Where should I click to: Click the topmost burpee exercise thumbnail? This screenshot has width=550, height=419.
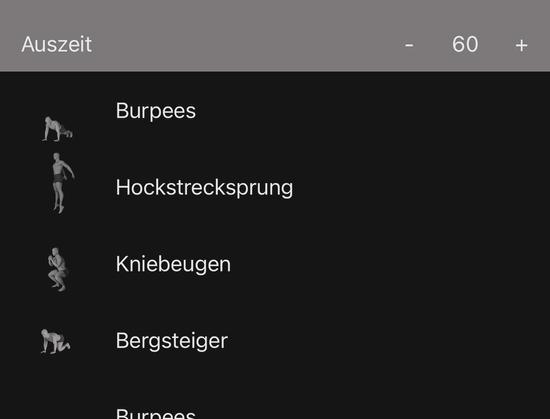(x=57, y=129)
